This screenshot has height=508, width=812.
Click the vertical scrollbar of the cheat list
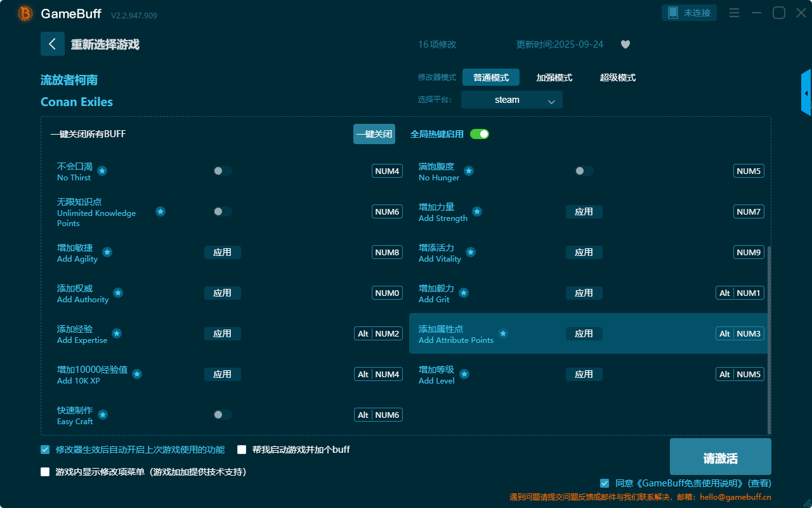769,337
